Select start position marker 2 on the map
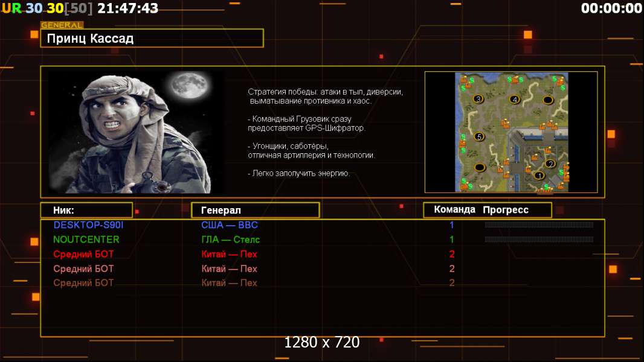The height and width of the screenshot is (362, 644). (x=550, y=164)
